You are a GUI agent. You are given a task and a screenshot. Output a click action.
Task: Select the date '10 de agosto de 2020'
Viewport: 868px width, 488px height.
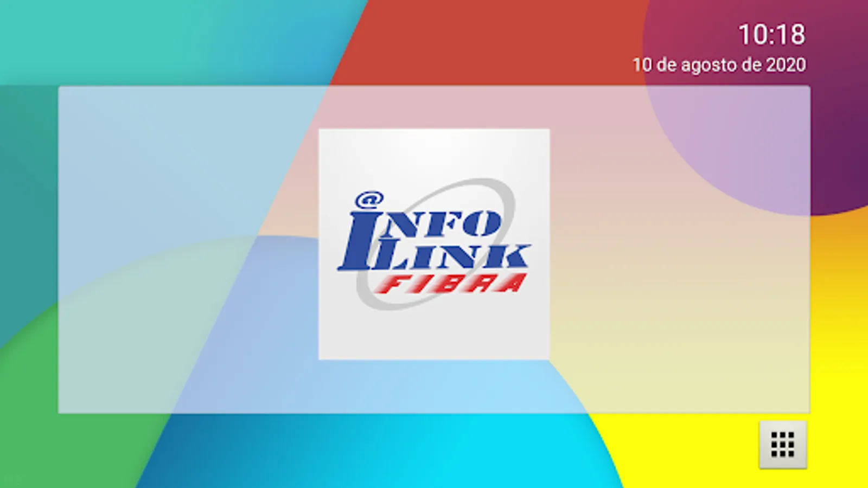click(x=719, y=65)
